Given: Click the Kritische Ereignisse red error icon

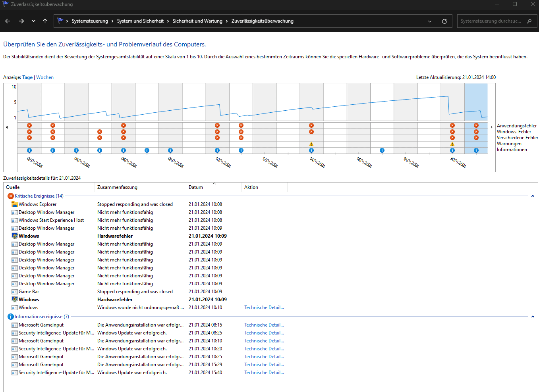Looking at the screenshot, I should point(11,196).
